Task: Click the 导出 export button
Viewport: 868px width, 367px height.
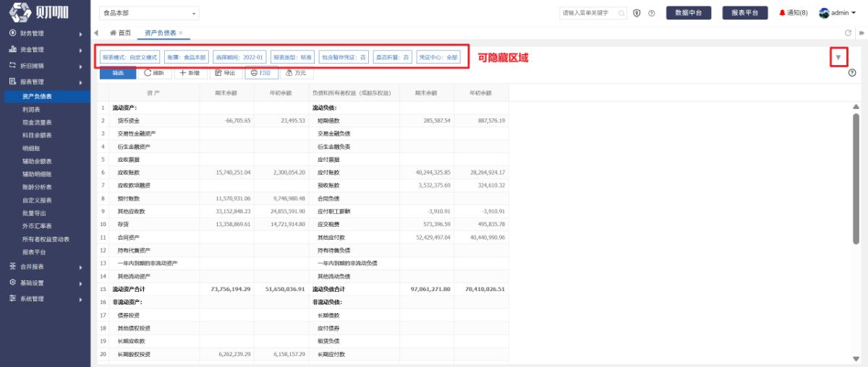Action: (x=225, y=73)
